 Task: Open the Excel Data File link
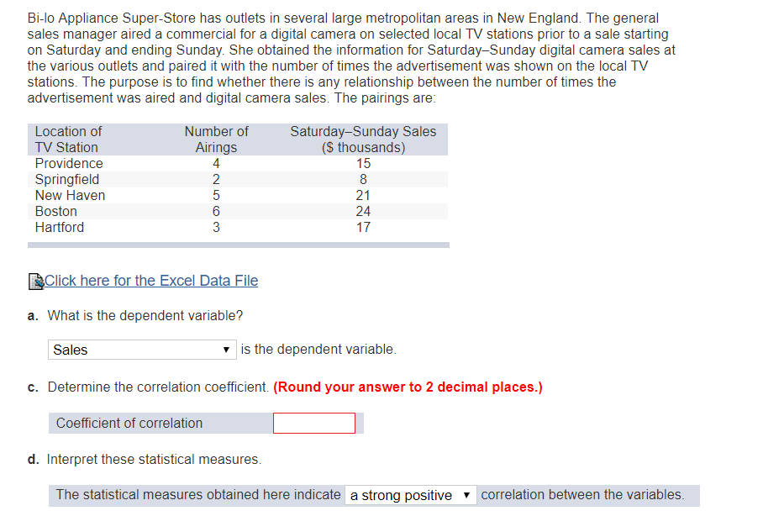(x=151, y=281)
